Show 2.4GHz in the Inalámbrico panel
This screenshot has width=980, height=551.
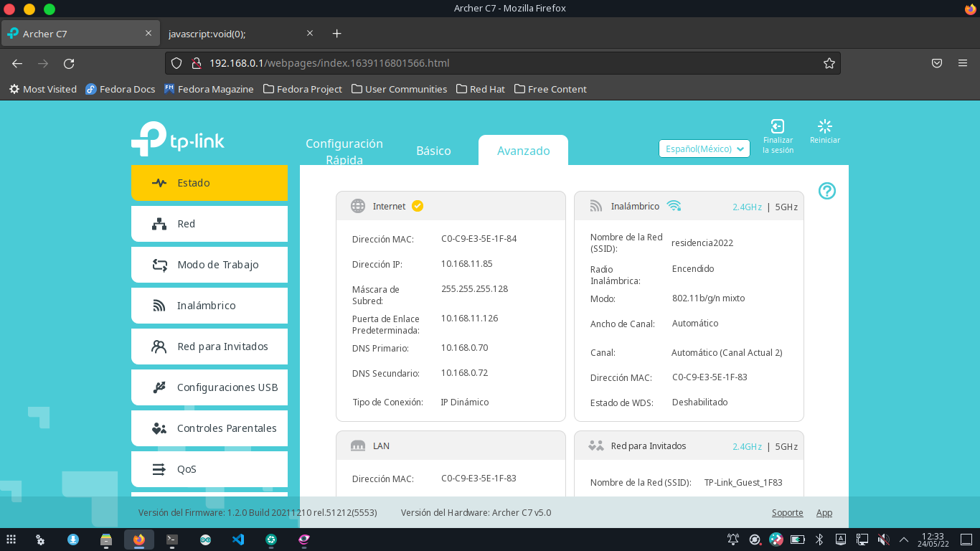tap(747, 207)
